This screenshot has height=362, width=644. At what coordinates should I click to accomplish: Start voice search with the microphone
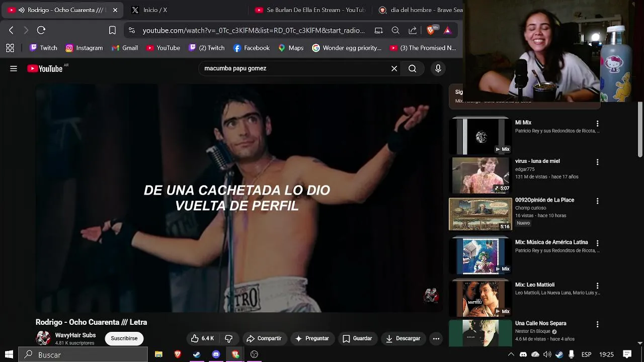[x=438, y=68]
